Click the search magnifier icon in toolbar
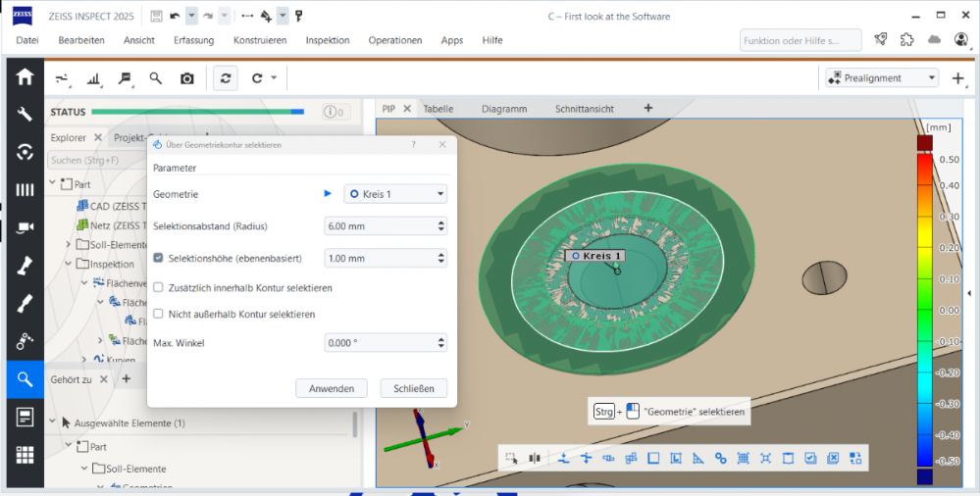 point(156,78)
